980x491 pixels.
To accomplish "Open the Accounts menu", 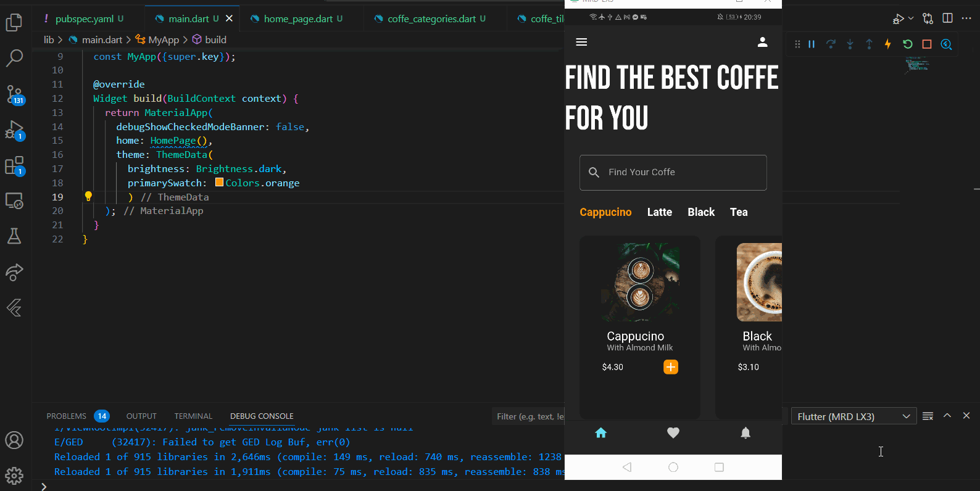I will (14, 440).
